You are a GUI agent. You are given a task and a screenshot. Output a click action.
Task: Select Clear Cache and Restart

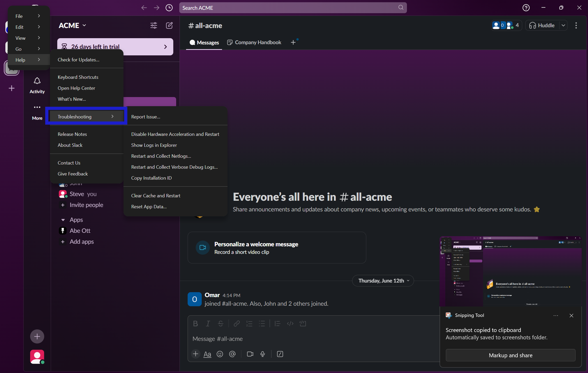click(x=156, y=196)
